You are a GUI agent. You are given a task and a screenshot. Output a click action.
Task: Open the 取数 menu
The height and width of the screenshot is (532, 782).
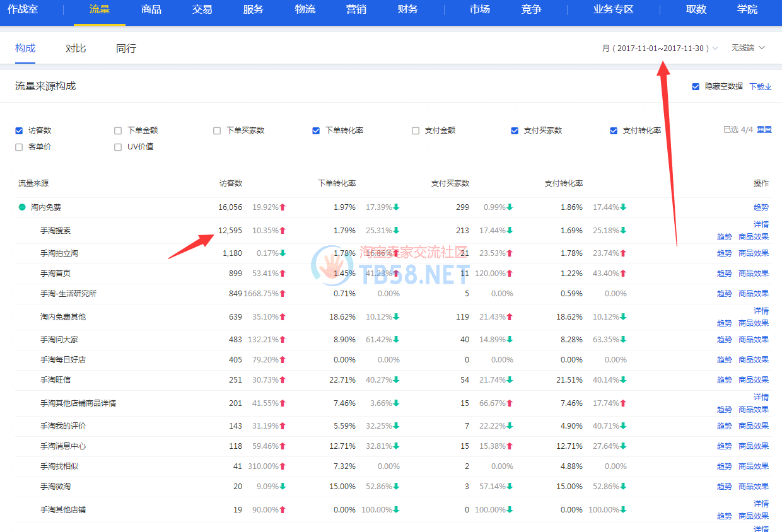tap(696, 9)
